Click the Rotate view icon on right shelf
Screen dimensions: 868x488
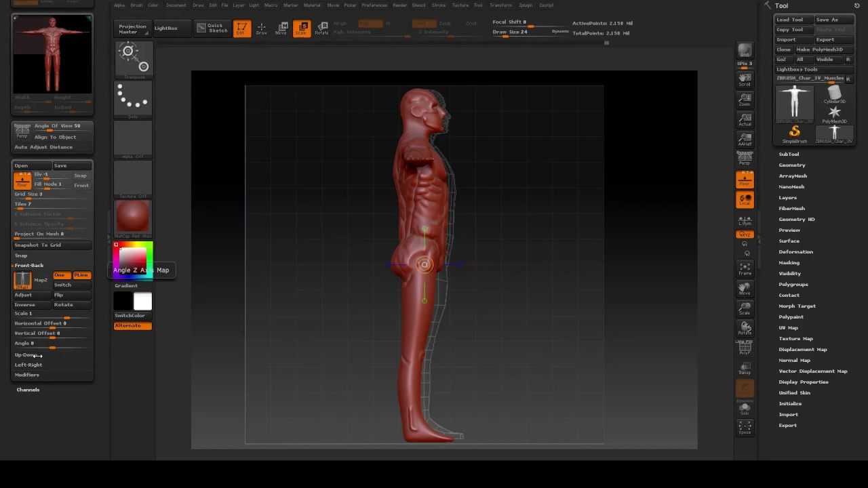point(745,329)
